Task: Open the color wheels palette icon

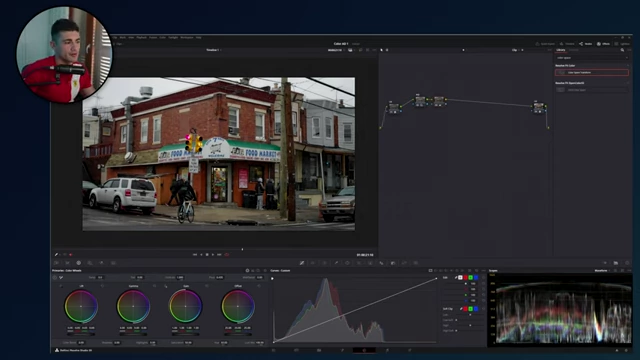Action: point(79,263)
